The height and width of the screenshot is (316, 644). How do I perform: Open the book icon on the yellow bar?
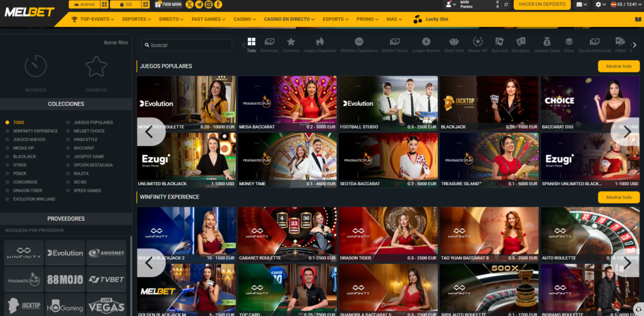638,20
